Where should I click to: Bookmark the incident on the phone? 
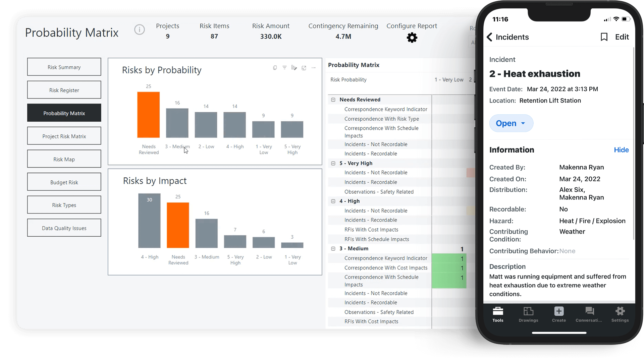[x=604, y=37]
